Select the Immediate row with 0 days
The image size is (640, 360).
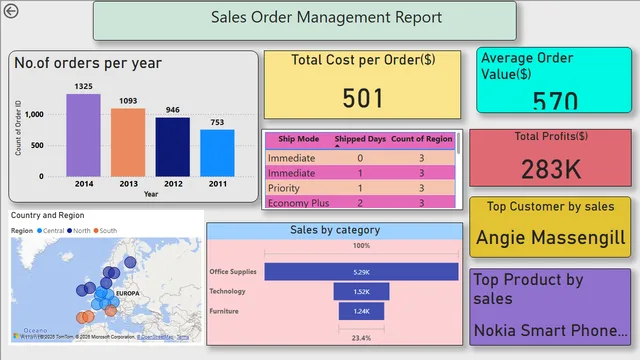(x=360, y=158)
